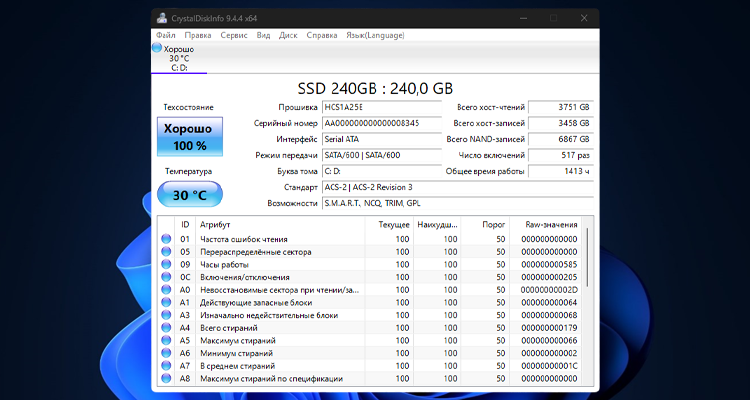Close the CrystalDiskInfo window
Image resolution: width=750 pixels, height=400 pixels.
pos(584,18)
